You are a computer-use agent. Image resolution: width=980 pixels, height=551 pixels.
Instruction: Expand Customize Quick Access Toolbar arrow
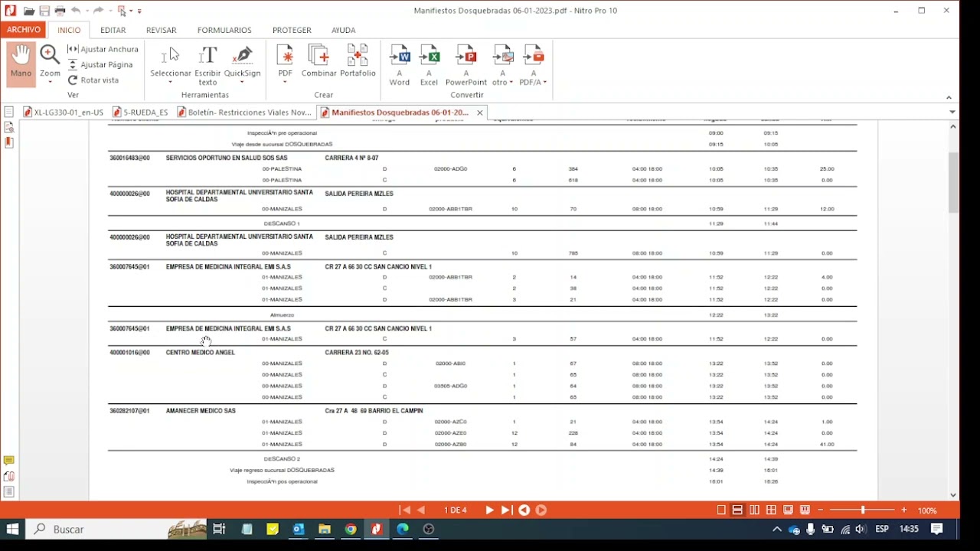point(139,11)
